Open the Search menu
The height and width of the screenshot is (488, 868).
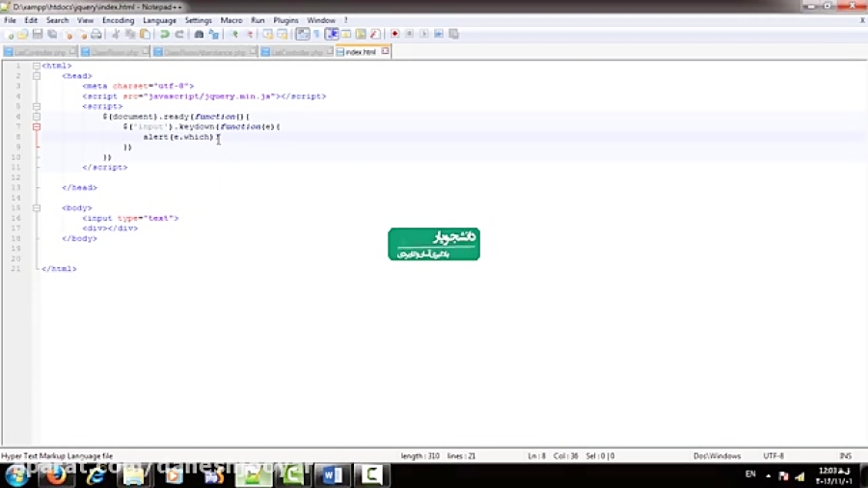tap(58, 20)
